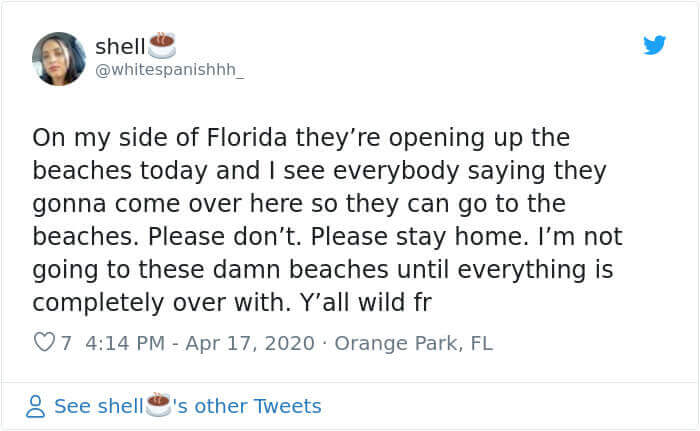Viewport: 700px width, 431px height.
Task: Click the word "Tweets" in the footer
Action: tap(288, 406)
